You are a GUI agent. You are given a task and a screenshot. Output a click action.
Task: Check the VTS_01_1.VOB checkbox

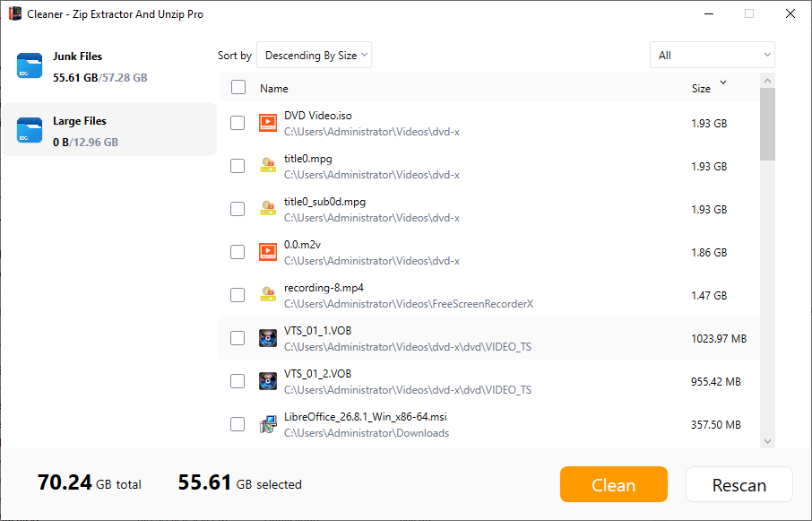(x=238, y=338)
